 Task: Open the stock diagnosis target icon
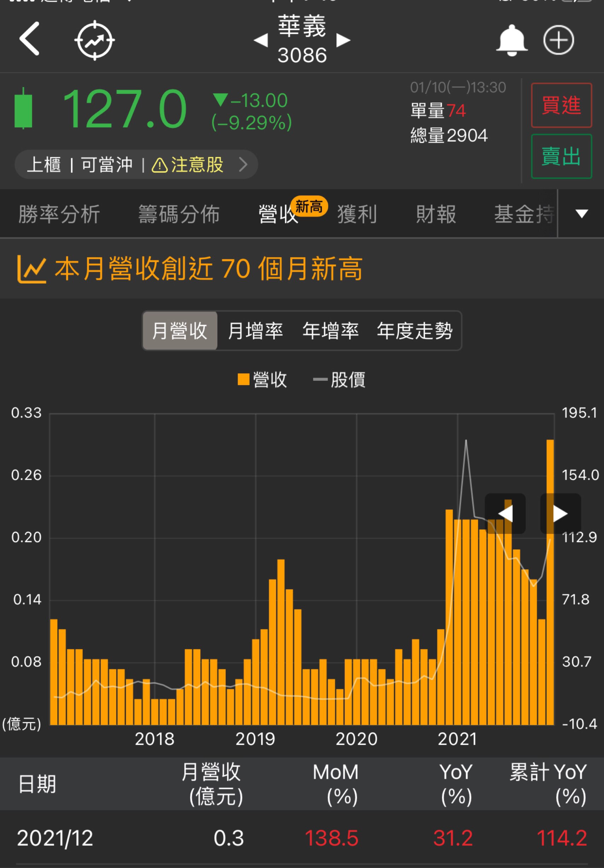(94, 40)
